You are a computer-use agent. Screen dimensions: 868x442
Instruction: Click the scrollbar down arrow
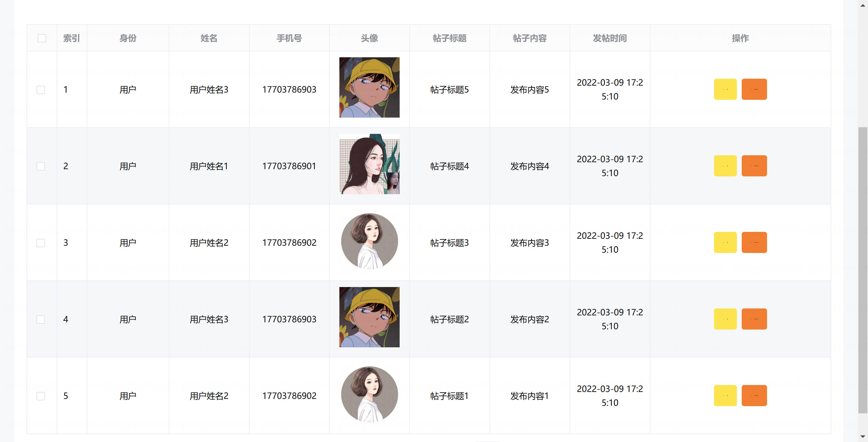863,437
